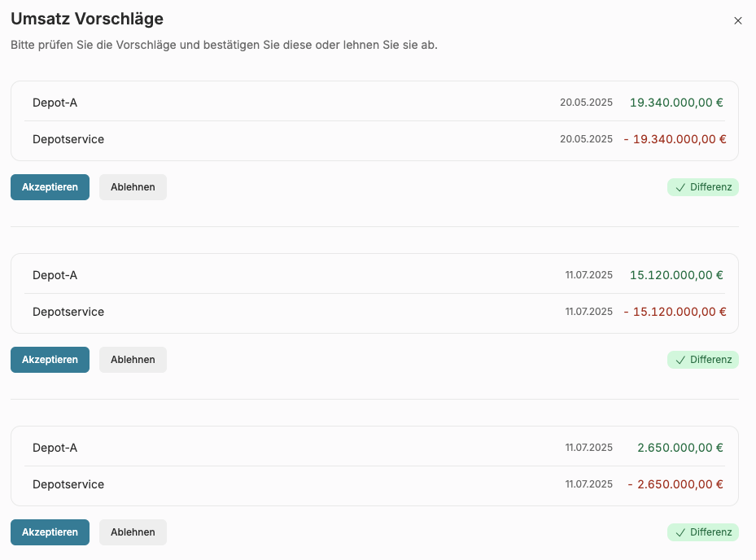Select the Depotservice label dated 20.05.2025

(68, 139)
